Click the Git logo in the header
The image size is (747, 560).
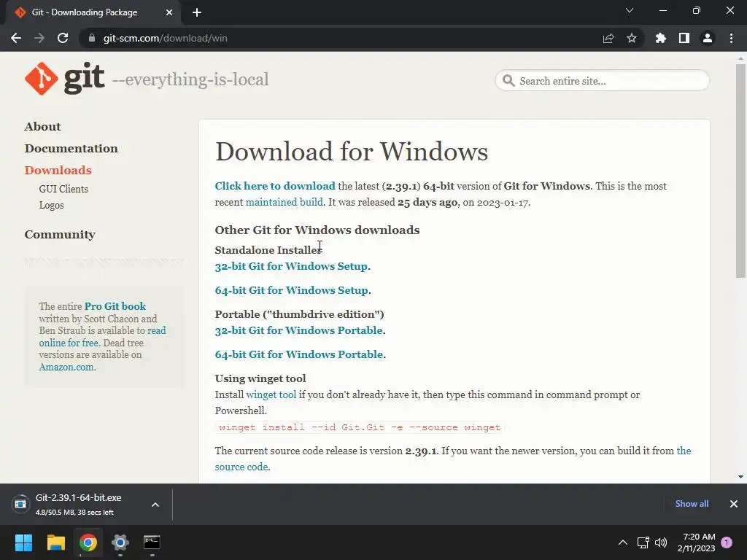[x=65, y=79]
